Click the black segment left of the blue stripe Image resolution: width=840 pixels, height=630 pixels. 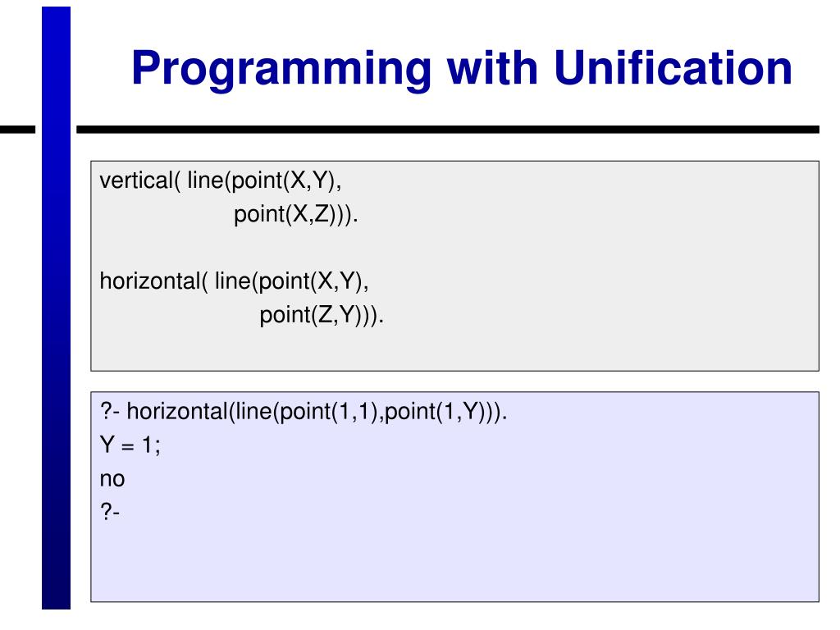click(18, 130)
